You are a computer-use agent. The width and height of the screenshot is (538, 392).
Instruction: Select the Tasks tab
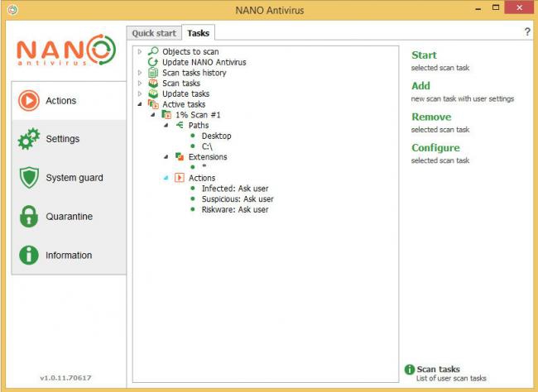click(x=199, y=33)
